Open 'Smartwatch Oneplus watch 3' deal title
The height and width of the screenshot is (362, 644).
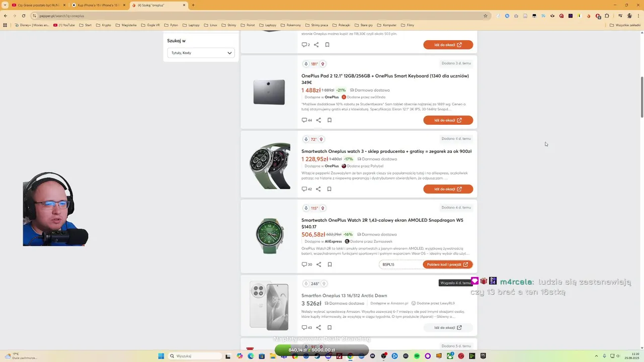[386, 151]
